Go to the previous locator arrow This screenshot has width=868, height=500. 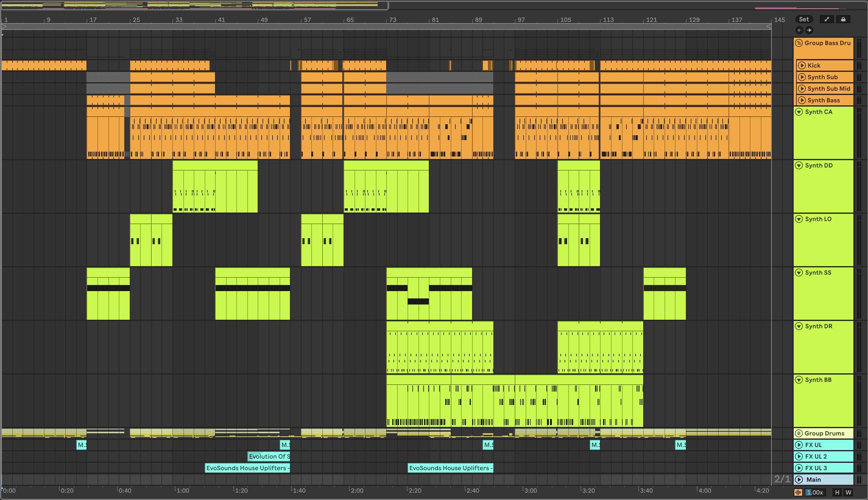click(799, 30)
